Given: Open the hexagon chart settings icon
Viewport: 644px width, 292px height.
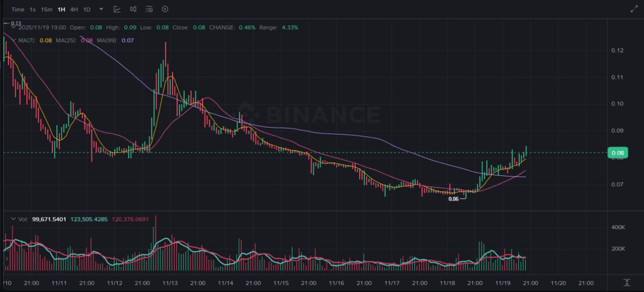Looking at the screenshot, I should coord(165,9).
